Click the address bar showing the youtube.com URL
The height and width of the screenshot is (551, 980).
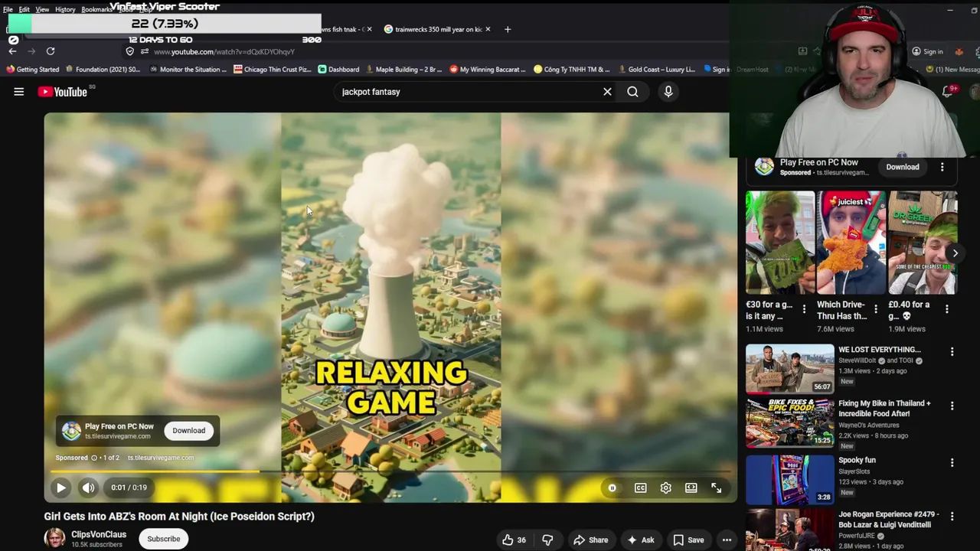pyautogui.click(x=224, y=51)
